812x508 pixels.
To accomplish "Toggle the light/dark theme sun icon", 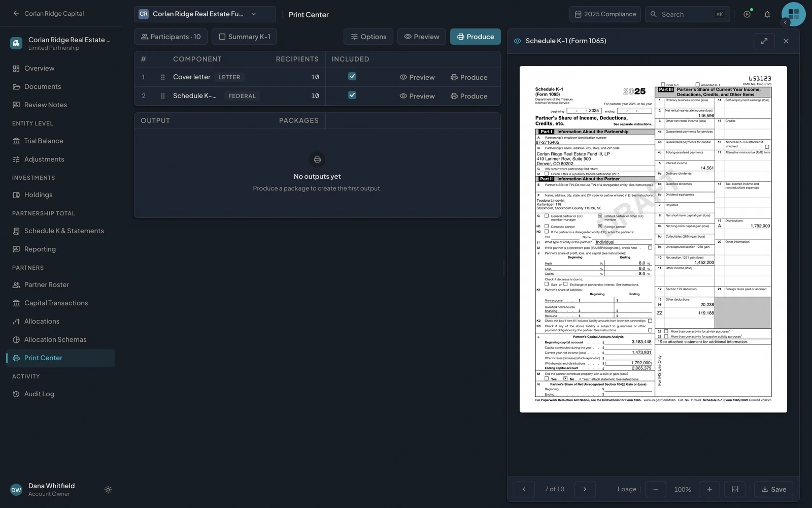I will 108,490.
